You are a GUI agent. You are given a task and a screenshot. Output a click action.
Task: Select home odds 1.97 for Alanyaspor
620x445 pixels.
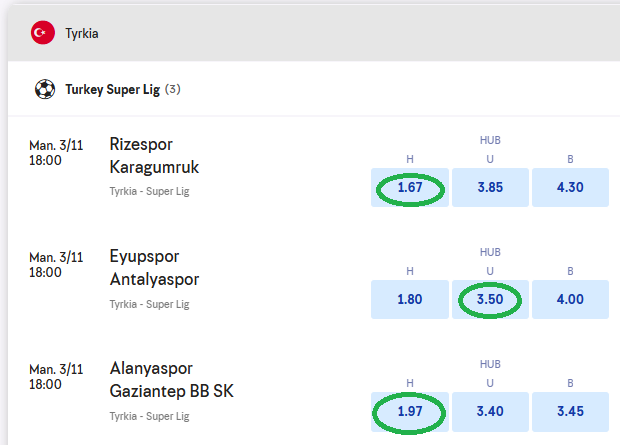click(x=409, y=411)
